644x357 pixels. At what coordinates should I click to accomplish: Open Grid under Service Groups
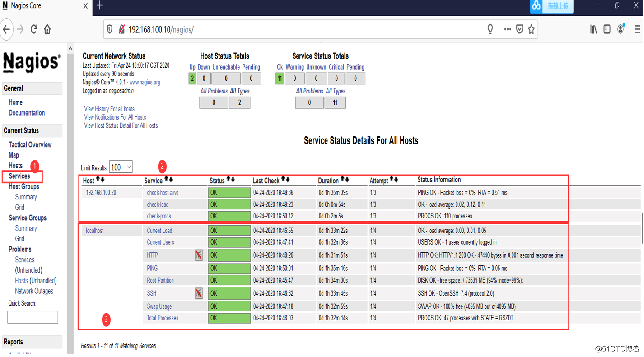click(20, 239)
